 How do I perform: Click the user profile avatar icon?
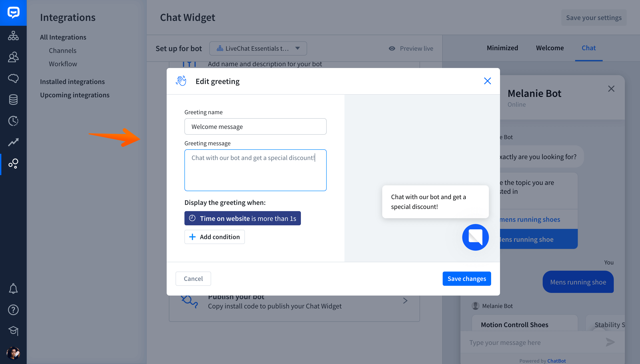click(x=13, y=352)
